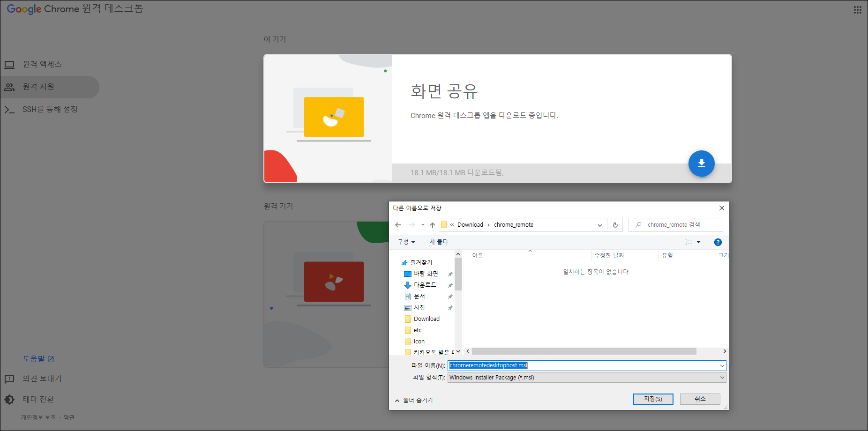Click chrome_remote path segment
Image resolution: width=868 pixels, height=431 pixels.
click(514, 225)
